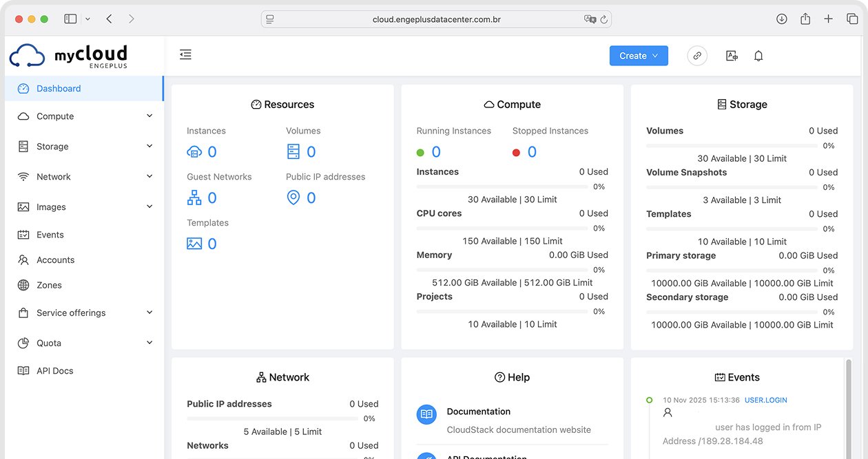Click the Images picture icon in sidebar

coord(23,207)
